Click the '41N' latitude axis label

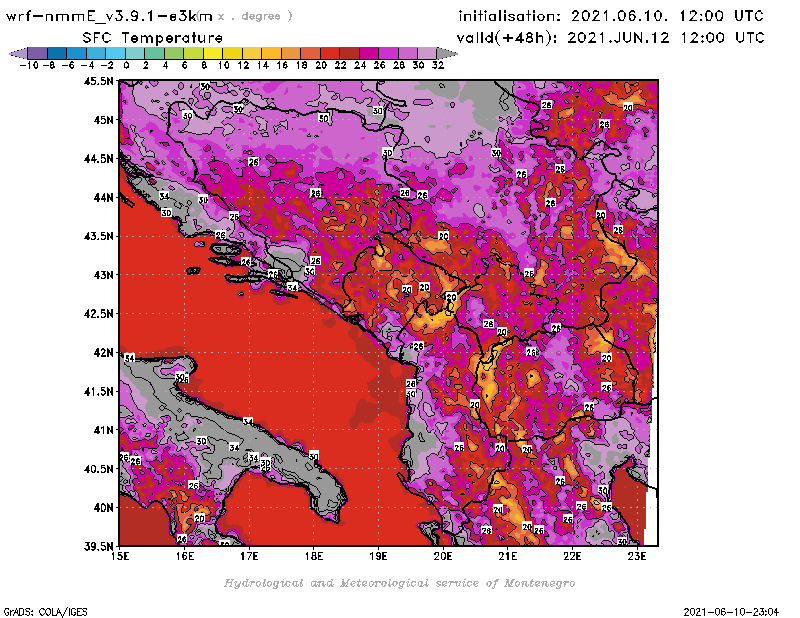click(103, 430)
